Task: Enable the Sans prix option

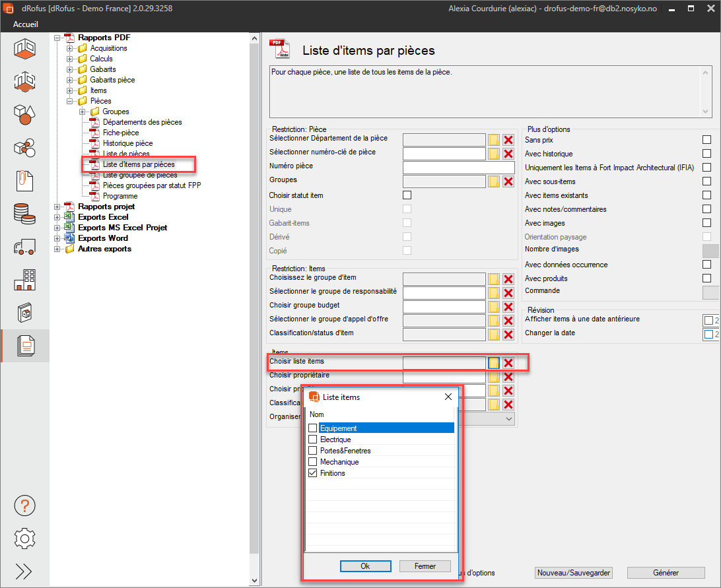Action: [706, 140]
